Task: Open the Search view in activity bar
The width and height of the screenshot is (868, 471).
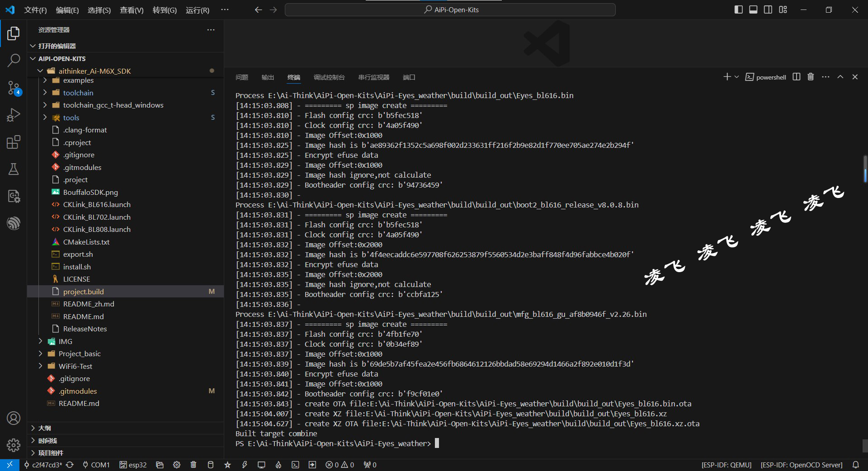Action: pyautogui.click(x=14, y=60)
